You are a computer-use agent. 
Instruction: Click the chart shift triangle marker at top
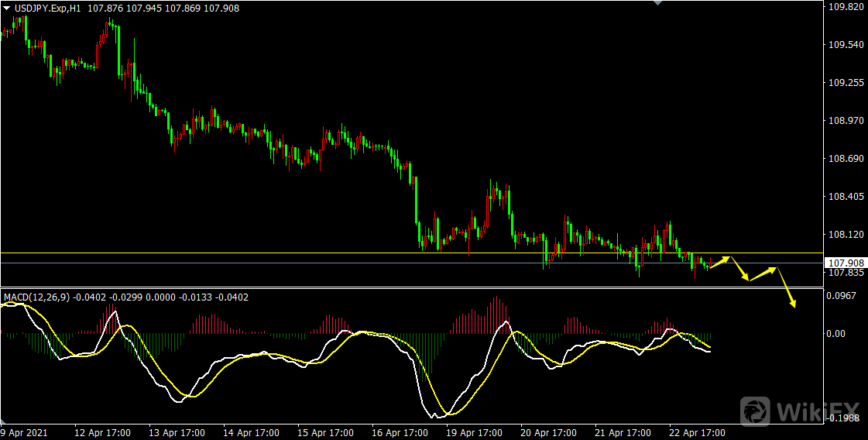point(657,3)
